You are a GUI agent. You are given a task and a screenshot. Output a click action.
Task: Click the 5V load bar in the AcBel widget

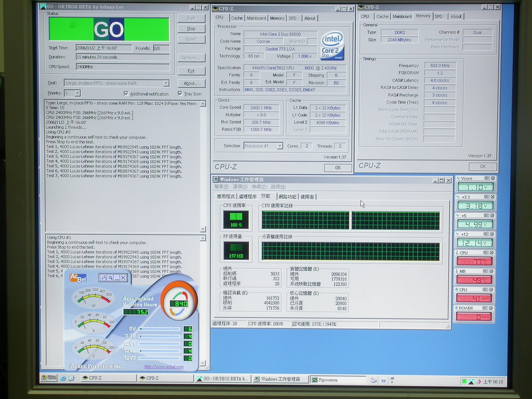(x=159, y=329)
